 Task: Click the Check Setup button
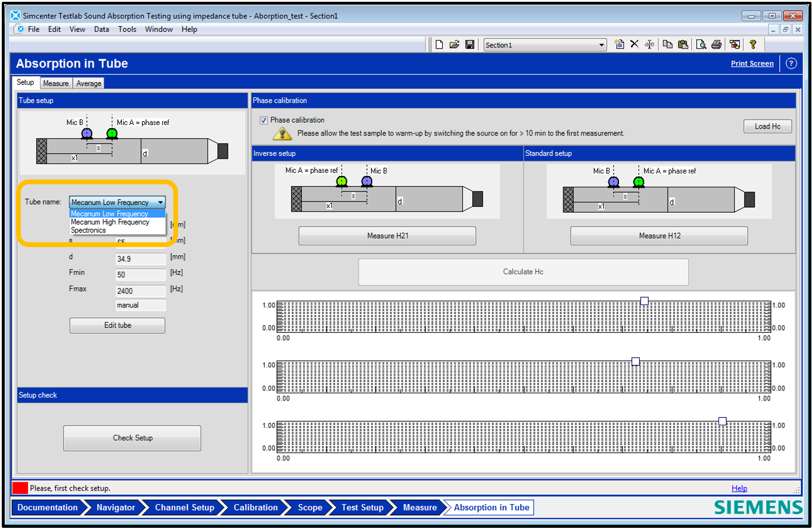(133, 438)
